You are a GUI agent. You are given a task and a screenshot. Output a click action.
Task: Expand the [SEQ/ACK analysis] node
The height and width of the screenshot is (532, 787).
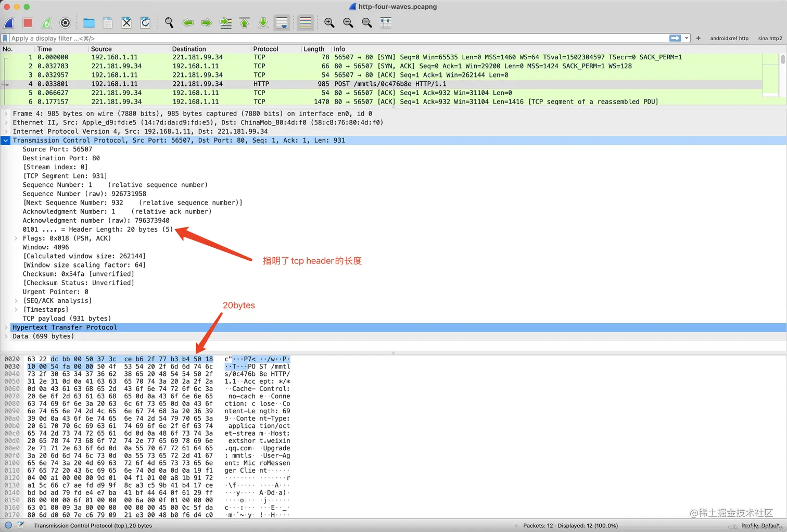pyautogui.click(x=16, y=300)
